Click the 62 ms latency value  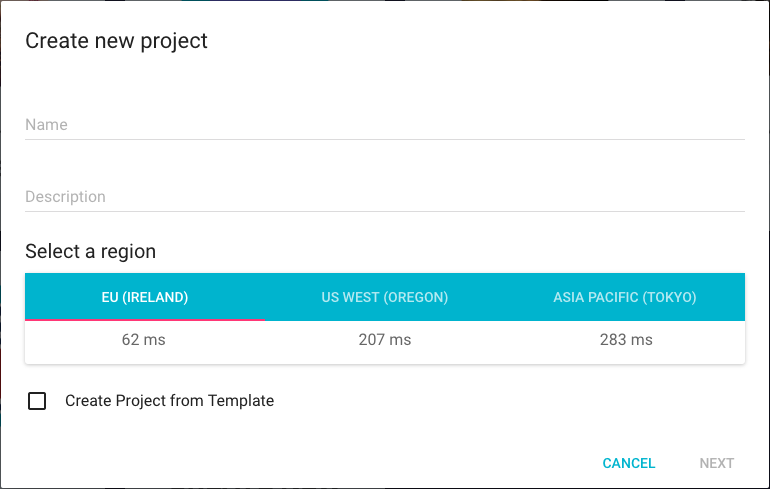[x=143, y=340]
